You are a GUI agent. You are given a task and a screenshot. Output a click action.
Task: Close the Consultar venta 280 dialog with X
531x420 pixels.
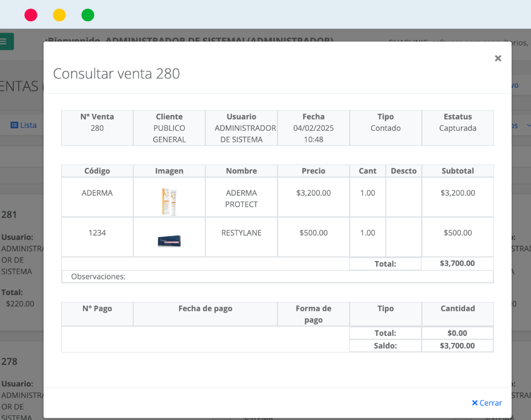point(498,58)
